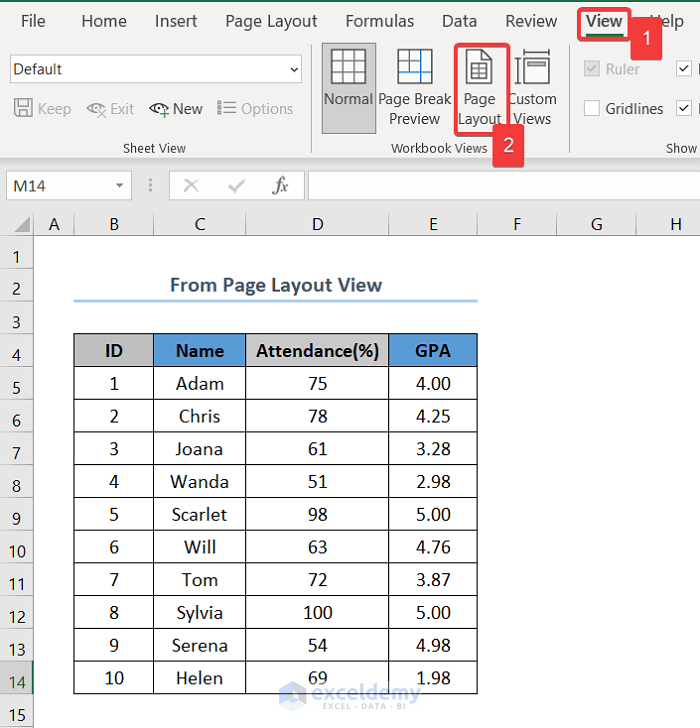This screenshot has width=700, height=728.
Task: Select column F header
Action: pos(517,224)
